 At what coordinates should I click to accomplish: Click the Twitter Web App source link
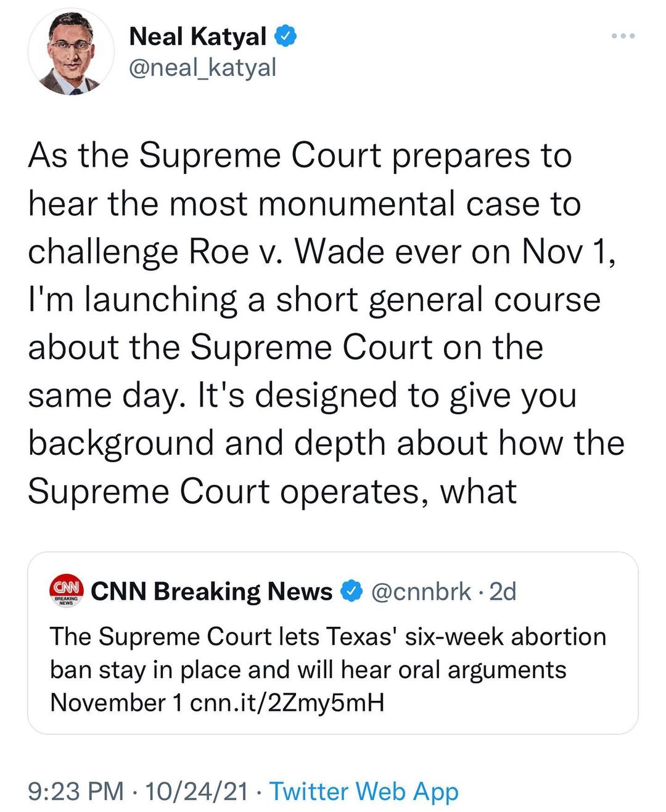364,791
